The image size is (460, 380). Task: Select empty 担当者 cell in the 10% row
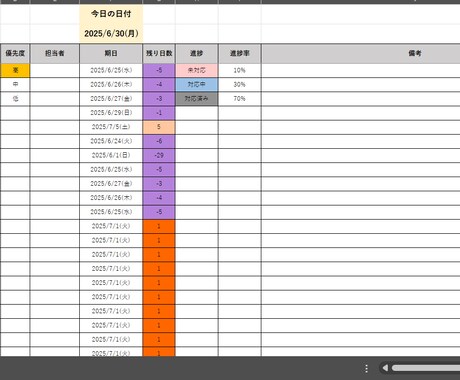tap(55, 71)
